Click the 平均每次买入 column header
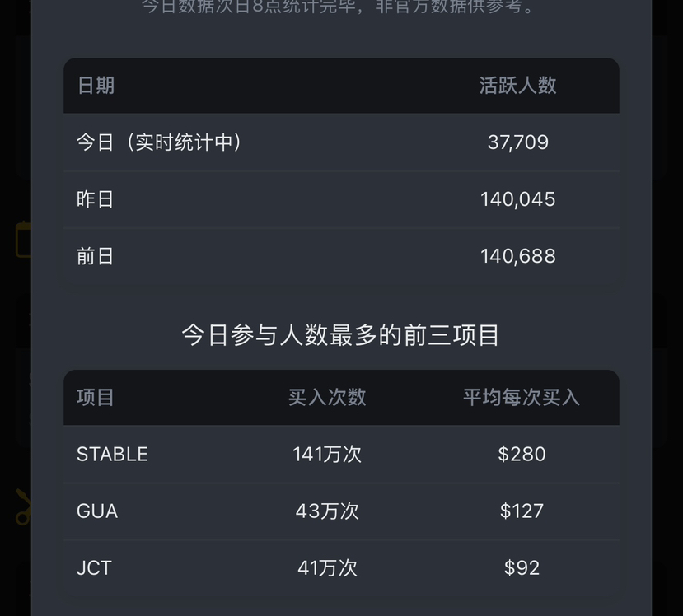 pos(521,398)
